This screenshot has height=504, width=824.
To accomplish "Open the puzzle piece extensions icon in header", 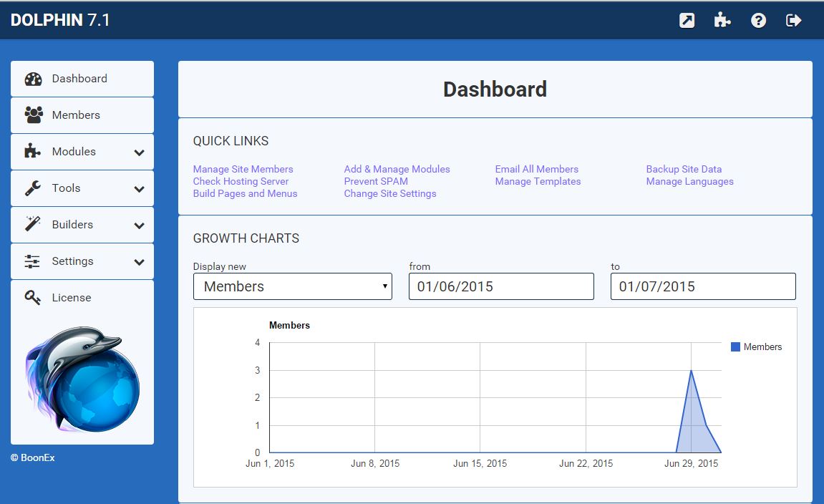I will [x=722, y=21].
